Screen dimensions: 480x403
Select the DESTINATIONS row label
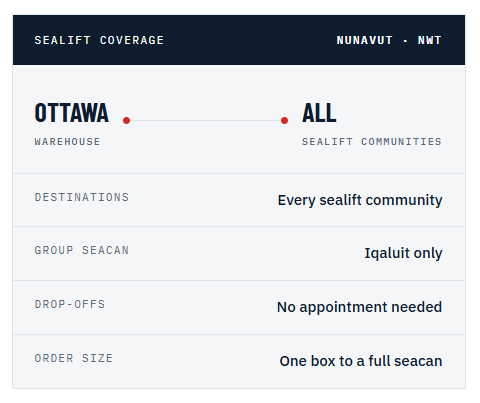82,197
